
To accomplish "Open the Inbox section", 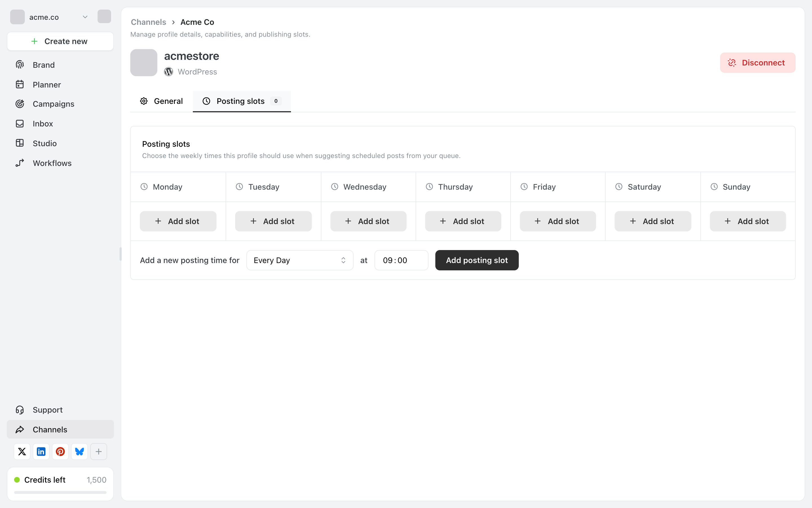I will click(x=60, y=124).
